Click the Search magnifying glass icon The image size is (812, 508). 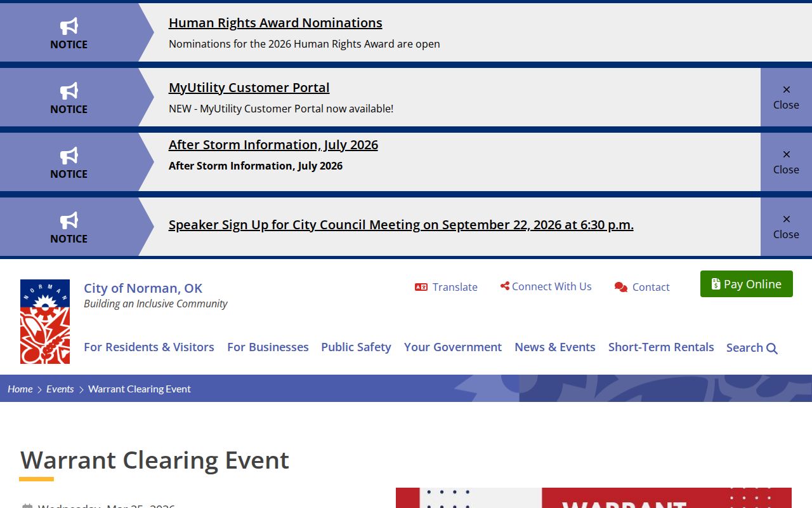tap(772, 348)
